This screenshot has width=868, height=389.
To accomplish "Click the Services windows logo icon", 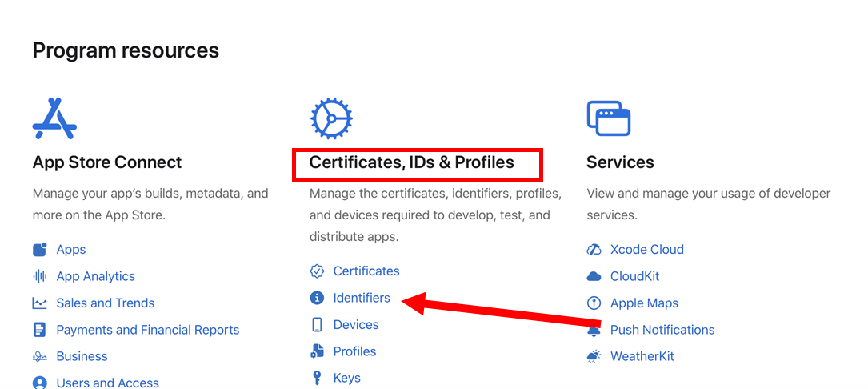I will click(x=608, y=118).
